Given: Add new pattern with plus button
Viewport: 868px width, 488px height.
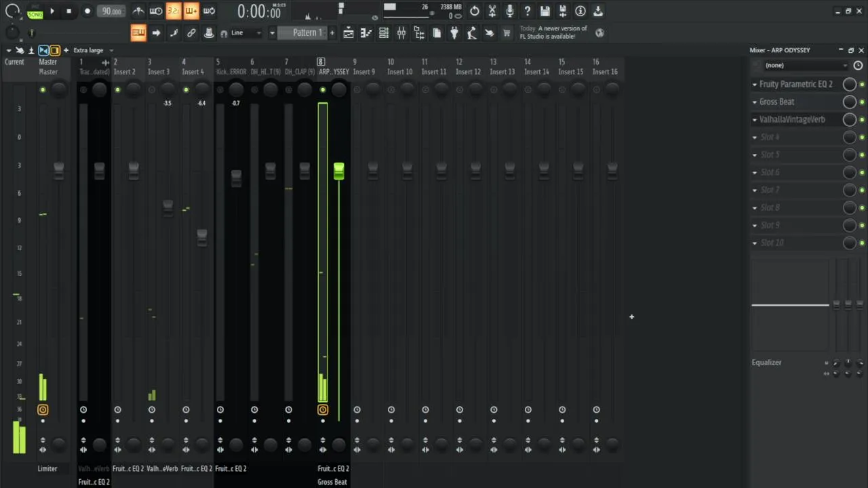Looking at the screenshot, I should pos(332,33).
